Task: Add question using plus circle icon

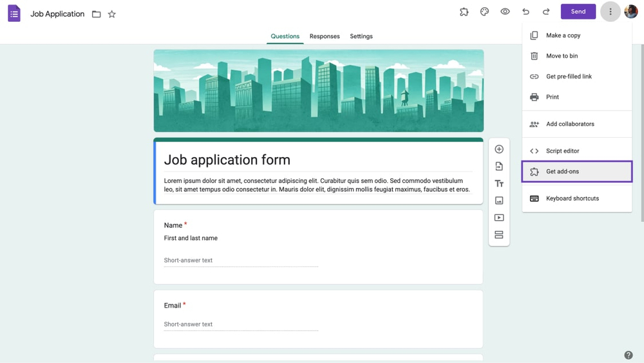Action: tap(499, 149)
